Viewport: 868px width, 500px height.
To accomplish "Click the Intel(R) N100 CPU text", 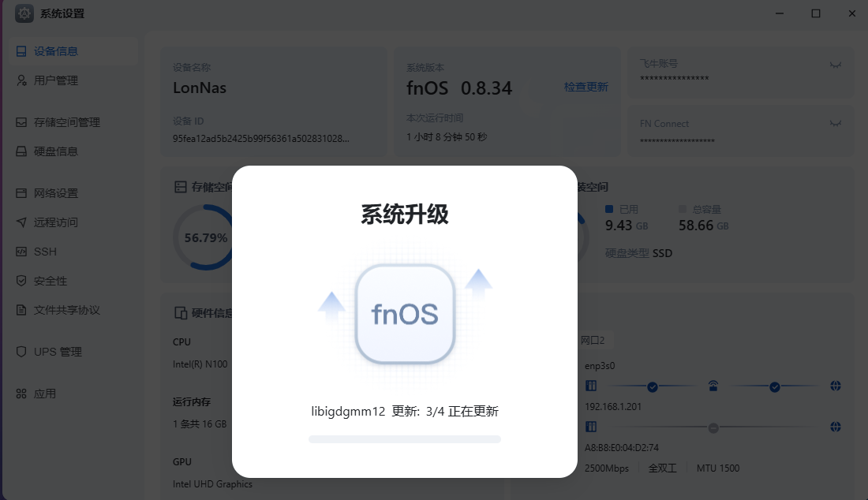I will (200, 364).
